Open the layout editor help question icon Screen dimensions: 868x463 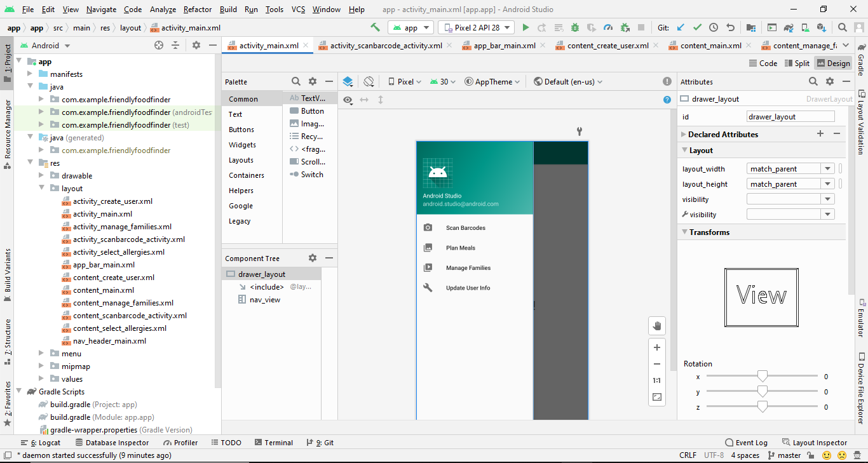pos(667,100)
